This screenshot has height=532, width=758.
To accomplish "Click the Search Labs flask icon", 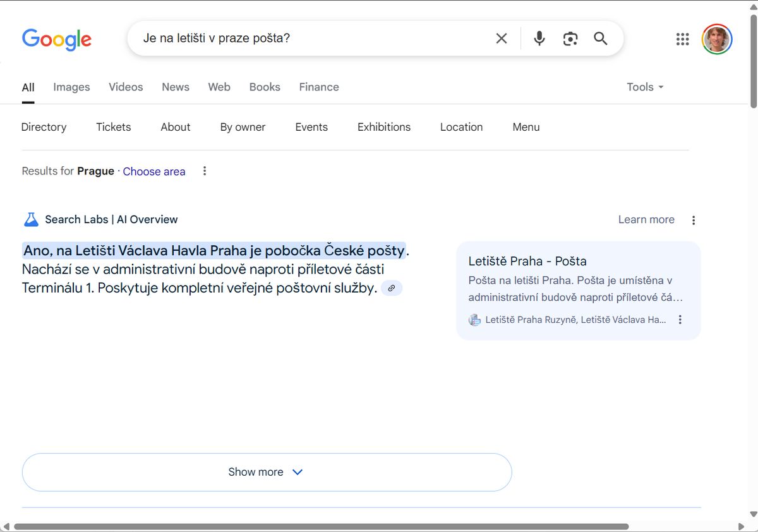I will (31, 220).
